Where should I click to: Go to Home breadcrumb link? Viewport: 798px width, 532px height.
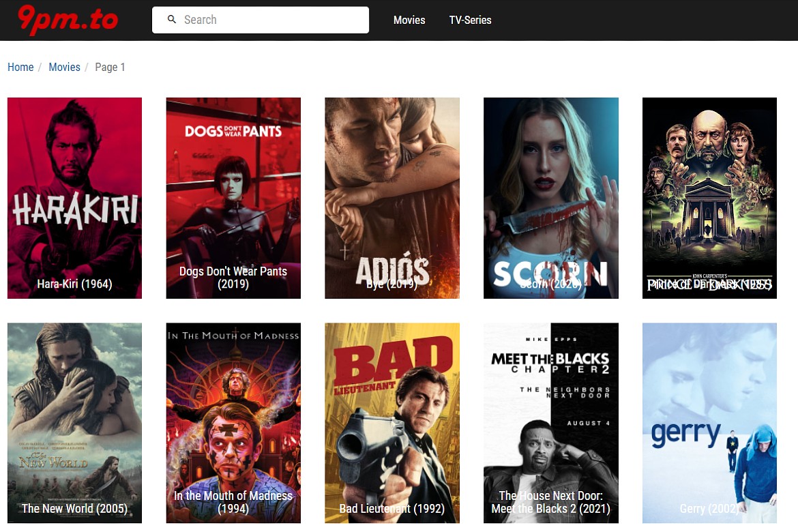pyautogui.click(x=20, y=67)
